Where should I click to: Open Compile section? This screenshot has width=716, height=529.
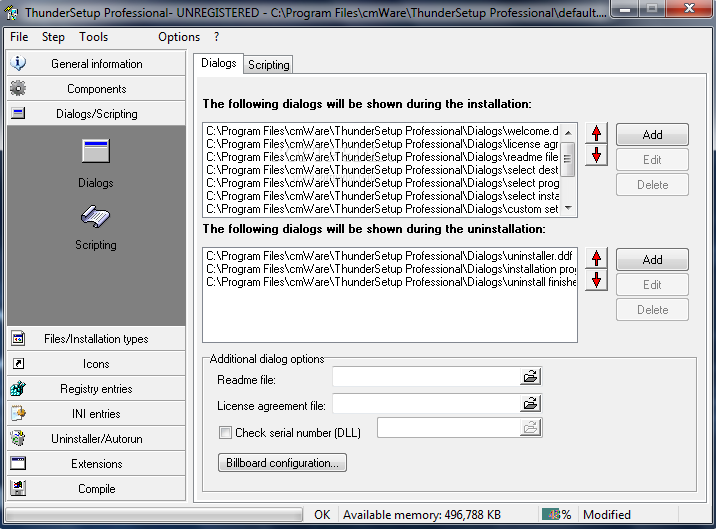coord(96,488)
